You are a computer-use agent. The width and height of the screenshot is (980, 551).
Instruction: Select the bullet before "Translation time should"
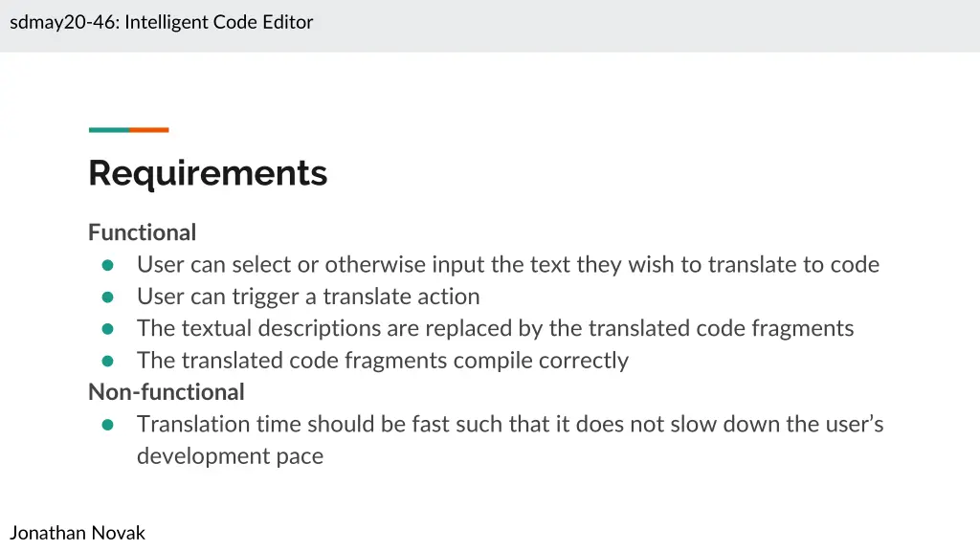(108, 424)
